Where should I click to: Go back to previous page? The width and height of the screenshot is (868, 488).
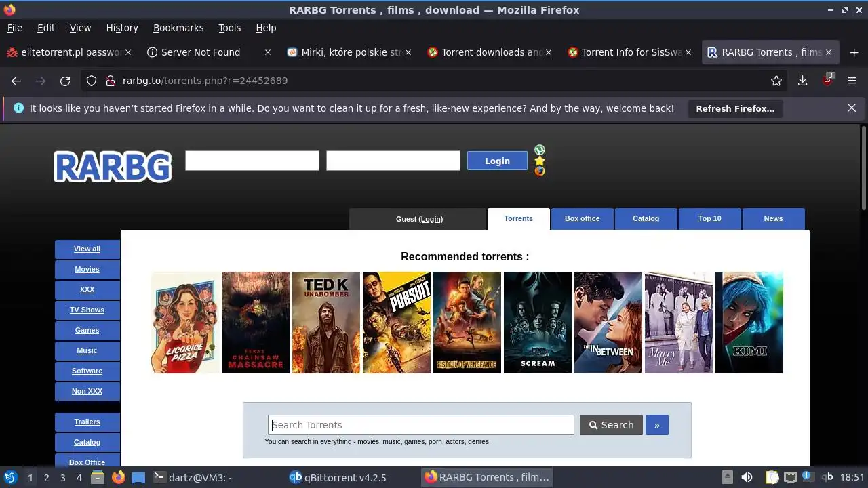click(16, 81)
